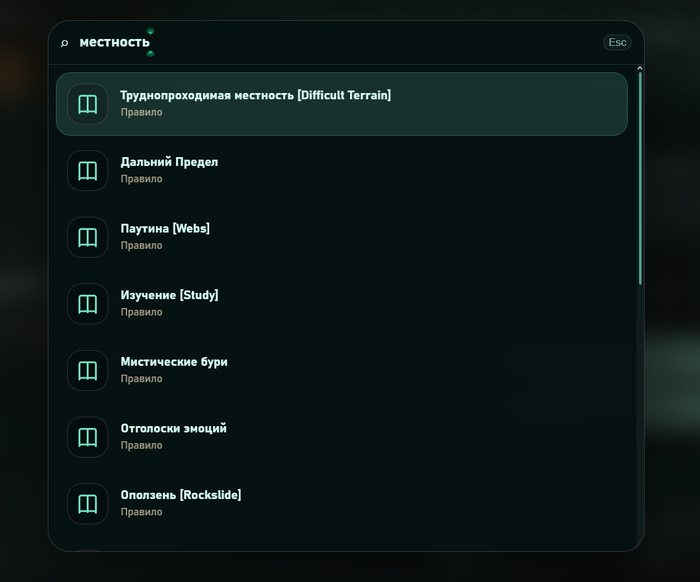The height and width of the screenshot is (582, 700).
Task: Click the results list scrollbar thumb
Action: (640, 179)
